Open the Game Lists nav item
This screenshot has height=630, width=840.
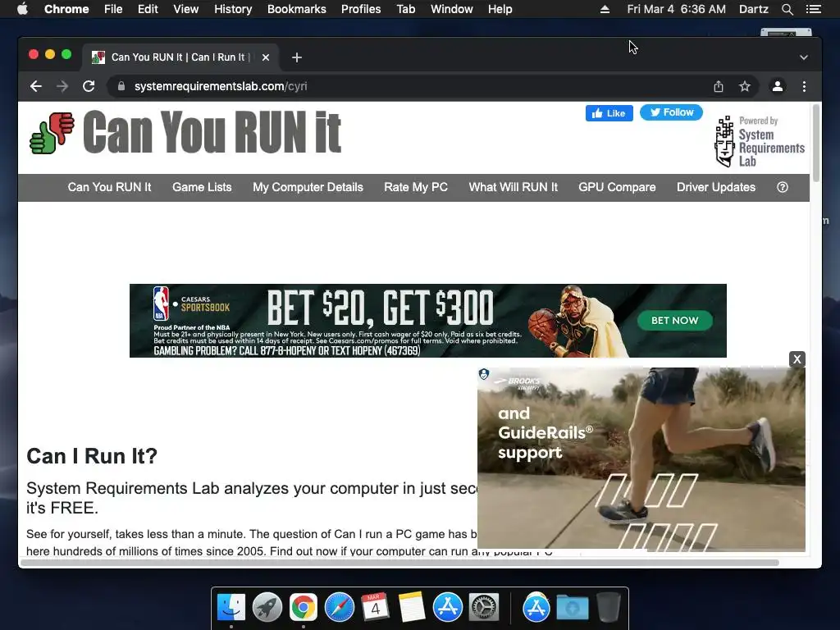click(x=202, y=187)
